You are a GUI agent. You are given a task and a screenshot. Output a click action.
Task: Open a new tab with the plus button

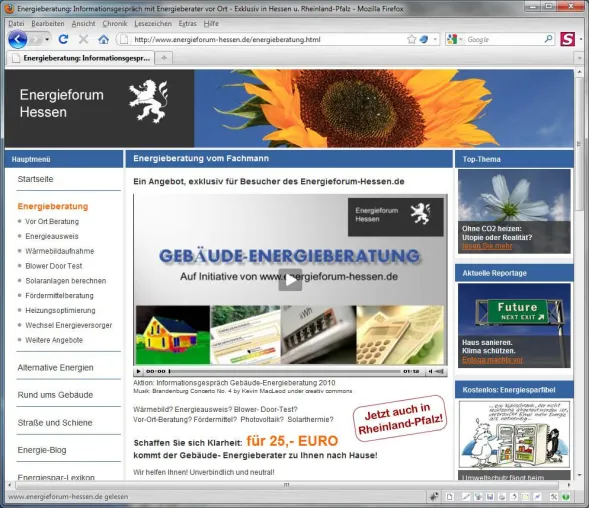[164, 58]
